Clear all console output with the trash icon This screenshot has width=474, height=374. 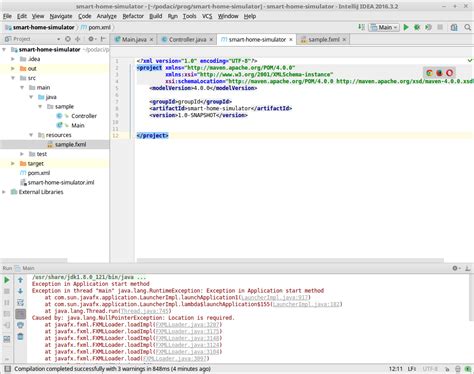(x=20, y=337)
